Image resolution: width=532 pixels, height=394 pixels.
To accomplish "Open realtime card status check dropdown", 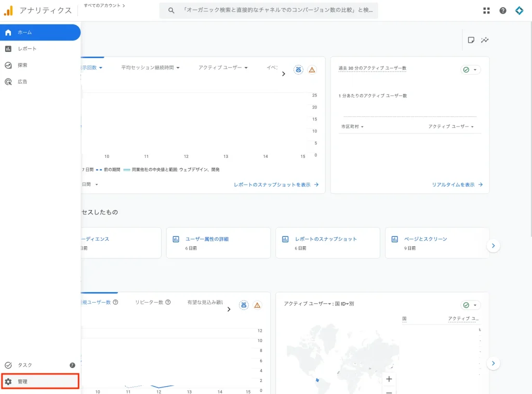I will pyautogui.click(x=470, y=70).
